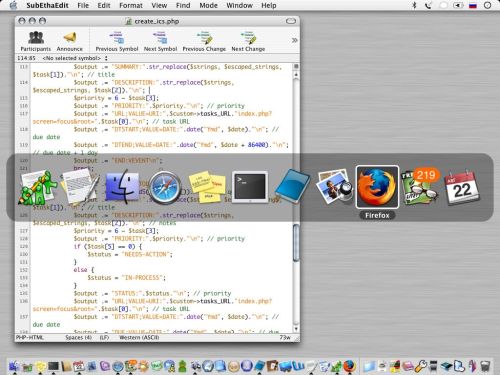Click editor vertical scrollbar thumb
Image resolution: width=500 pixels, height=375 pixels.
click(296, 242)
